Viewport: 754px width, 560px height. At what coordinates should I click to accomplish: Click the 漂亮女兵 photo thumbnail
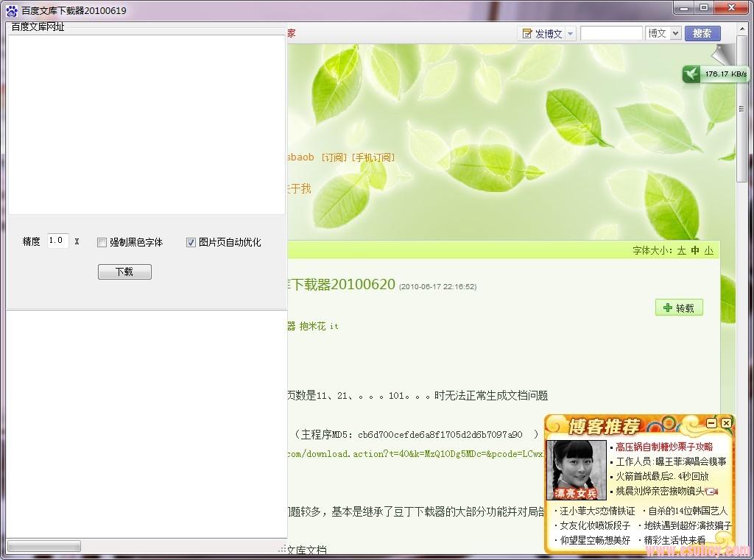click(577, 469)
